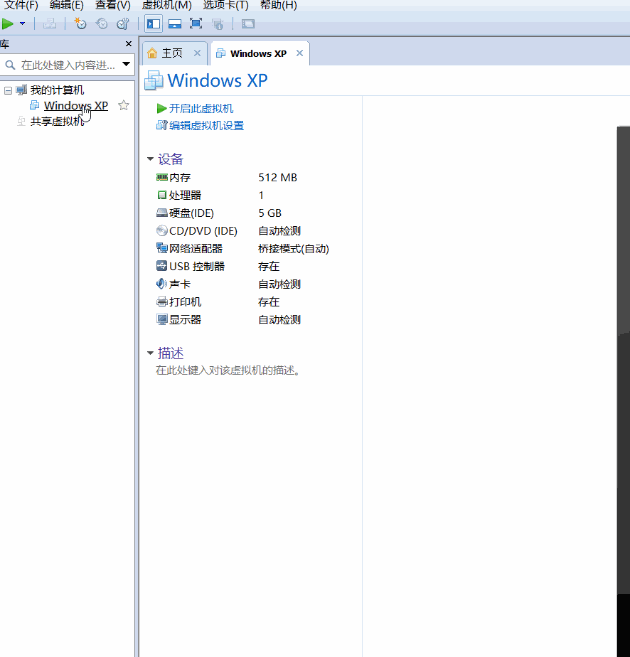
Task: Click the 显示器 device label
Action: [185, 320]
